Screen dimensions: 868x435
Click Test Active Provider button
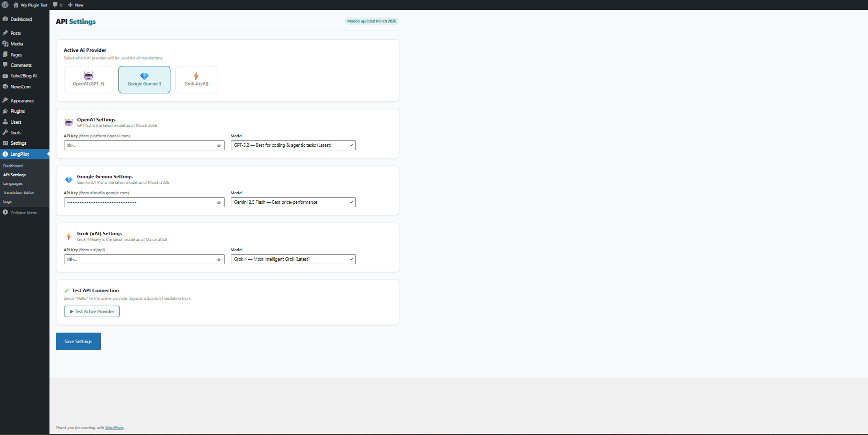(92, 312)
